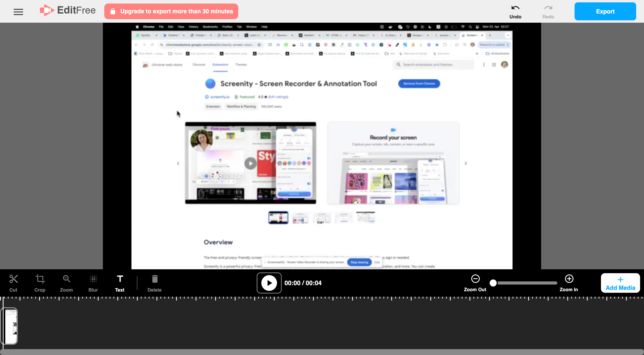Image resolution: width=644 pixels, height=355 pixels.
Task: Click the timeline zoom slider handle
Action: click(493, 283)
